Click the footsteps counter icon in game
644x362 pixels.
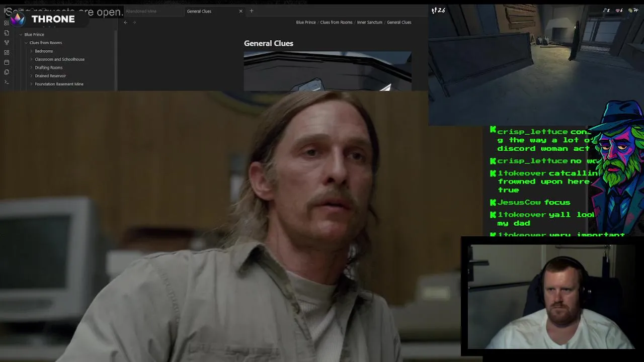(x=434, y=10)
